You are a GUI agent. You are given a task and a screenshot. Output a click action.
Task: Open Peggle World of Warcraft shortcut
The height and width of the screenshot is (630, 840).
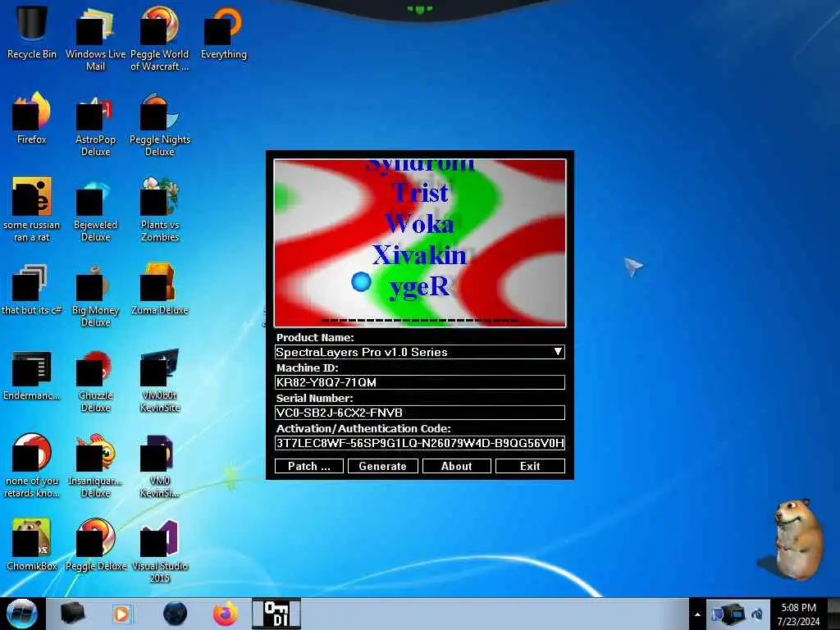point(160,39)
